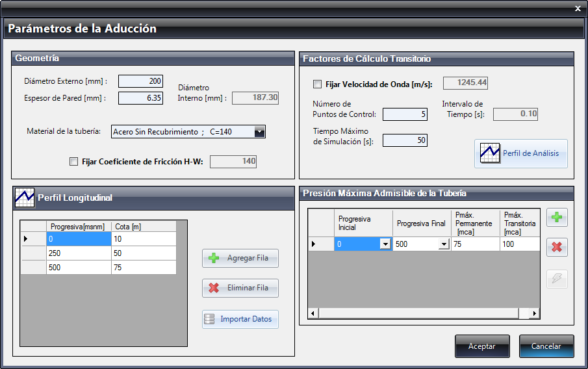This screenshot has height=369, width=588.
Task: Close the Parámetros de la Aducción window
Action: tap(578, 8)
